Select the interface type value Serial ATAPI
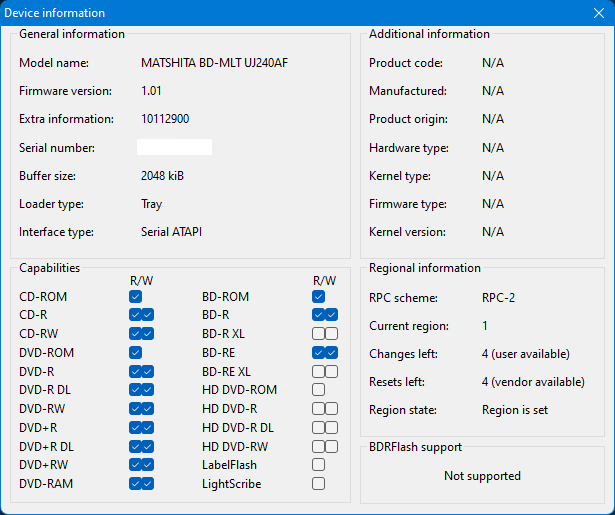Viewport: 615px width, 515px height. pos(171,232)
